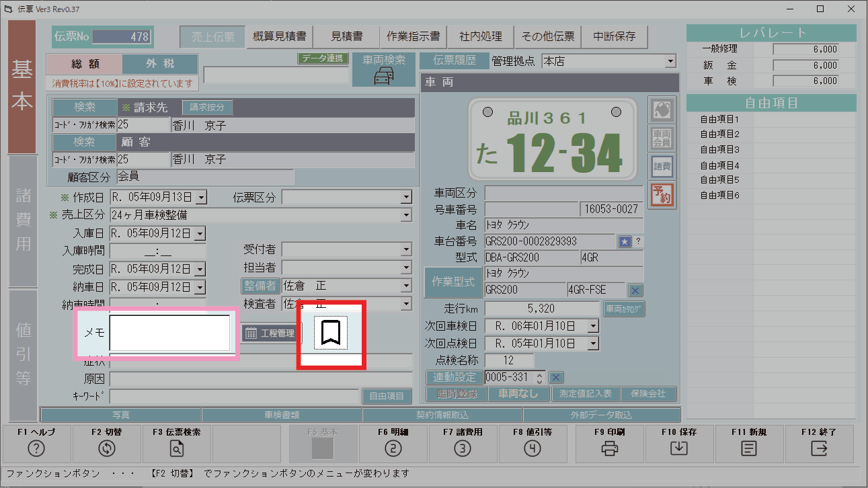Clear 作業型式 with the blue X icon

[635, 290]
